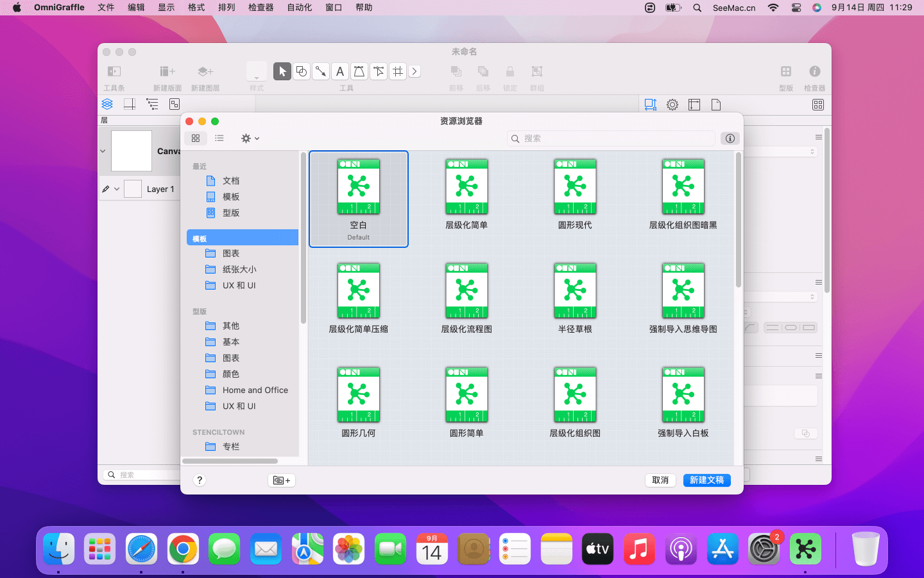
Task: Select the Line tool in toolbar
Action: 321,71
